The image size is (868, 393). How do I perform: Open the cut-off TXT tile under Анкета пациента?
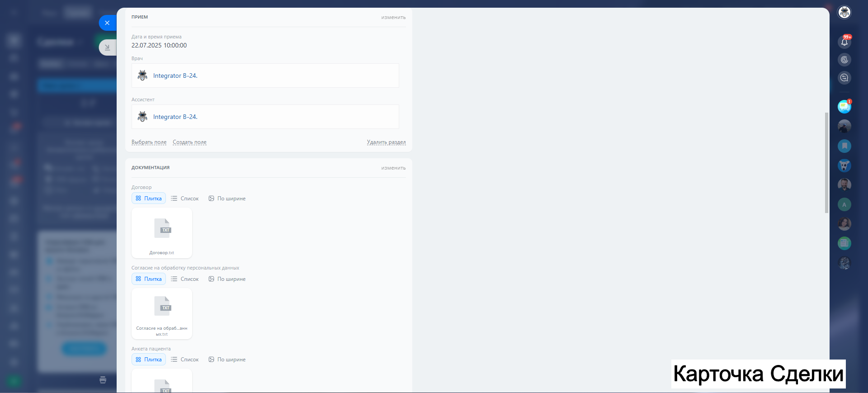pyautogui.click(x=162, y=381)
